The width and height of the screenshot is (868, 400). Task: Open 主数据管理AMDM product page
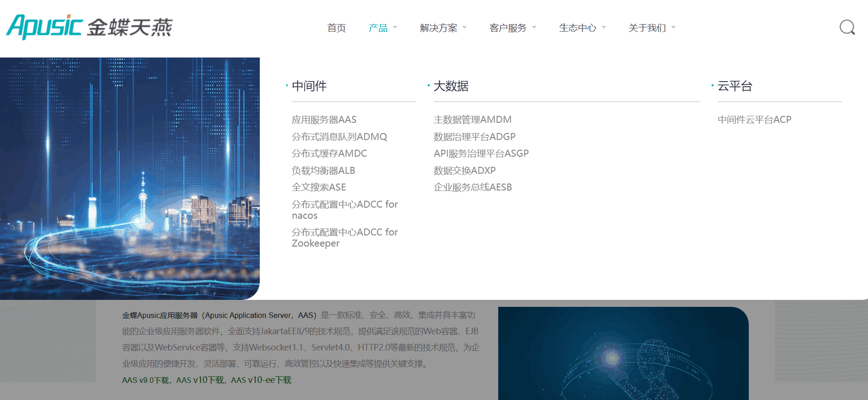[472, 120]
